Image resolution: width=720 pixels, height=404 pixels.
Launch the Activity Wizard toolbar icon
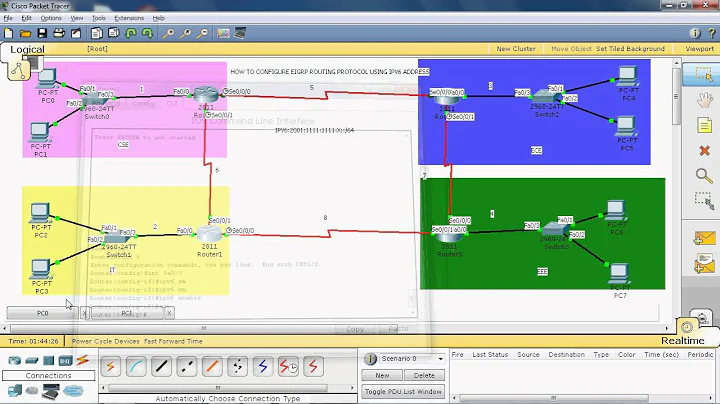tap(76, 33)
